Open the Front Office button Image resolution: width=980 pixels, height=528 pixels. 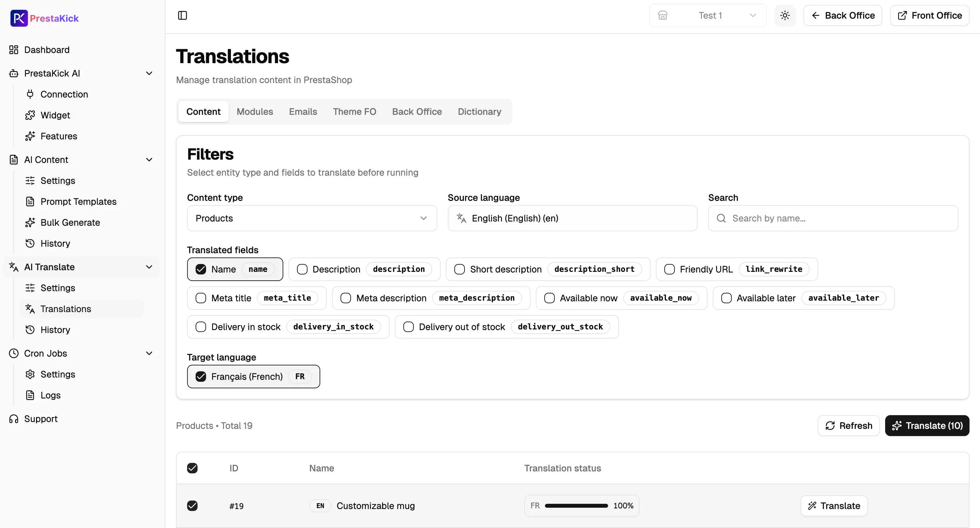(x=929, y=16)
